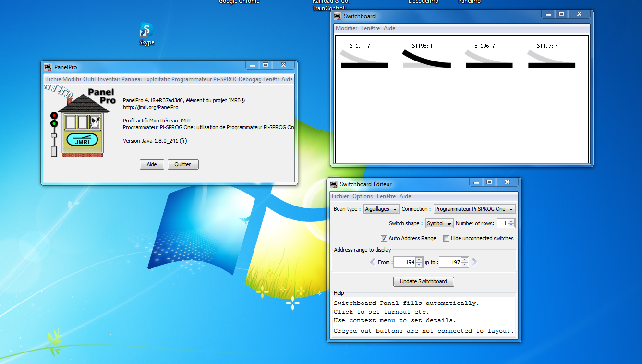Open the Connection Programmateur Pi-SPROG One dropdown
The height and width of the screenshot is (364, 642).
point(474,209)
